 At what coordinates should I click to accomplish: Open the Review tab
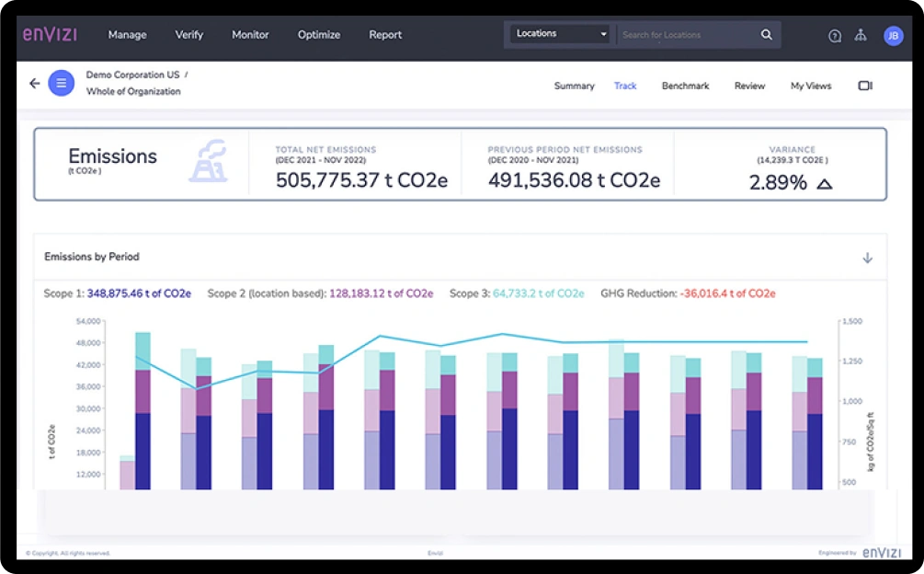[749, 86]
